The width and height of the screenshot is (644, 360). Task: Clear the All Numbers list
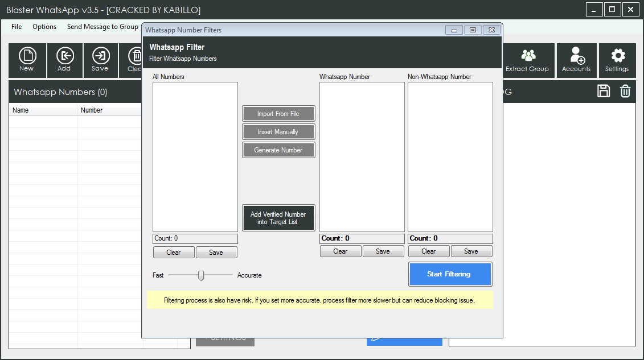[174, 252]
